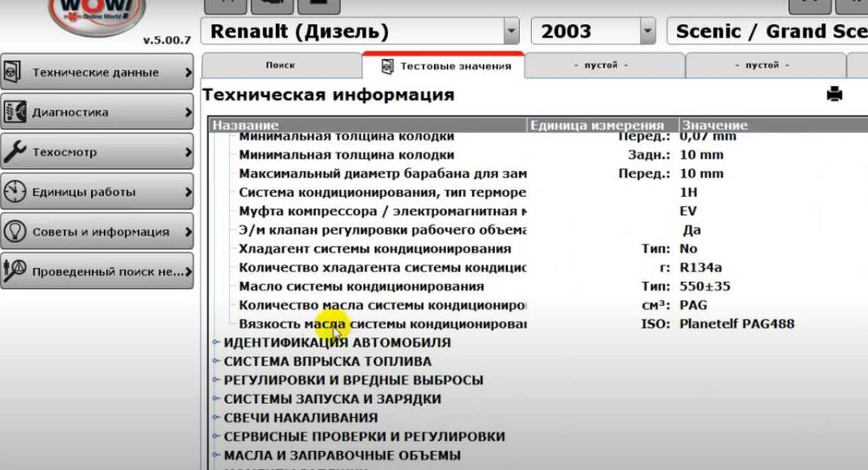Open the Техосмотр sidebar menu
Viewport: 868px width, 470px height.
click(x=97, y=152)
